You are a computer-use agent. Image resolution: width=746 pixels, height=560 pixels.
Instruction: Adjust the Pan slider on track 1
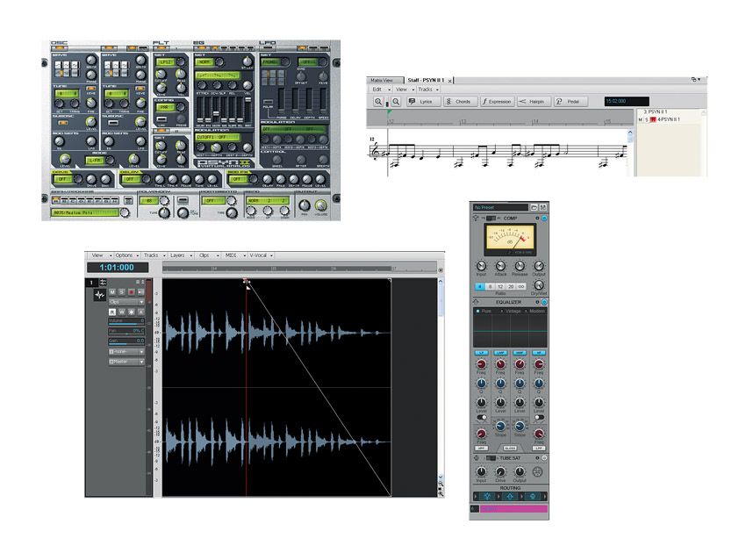126,331
